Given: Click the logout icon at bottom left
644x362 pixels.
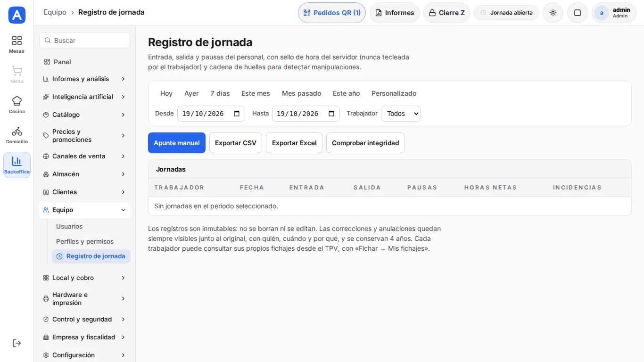Looking at the screenshot, I should (17, 343).
